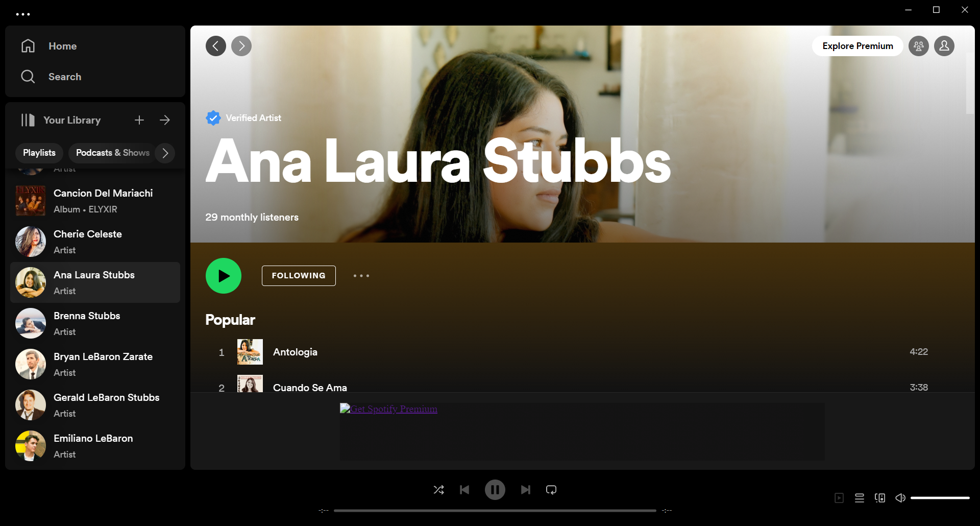Viewport: 980px width, 526px height.
Task: Open the playback queue icon
Action: 860,498
